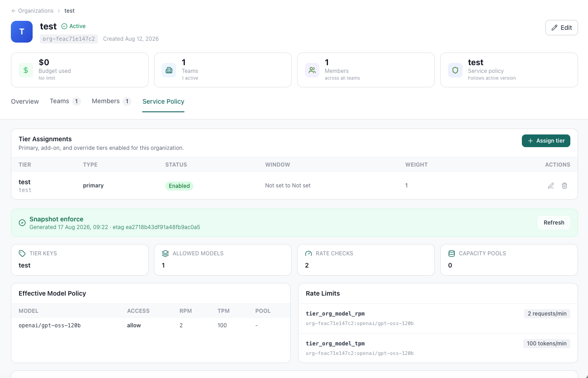Screen dimensions: 588x378
Task: Click the Allowed Models layers icon
Action: pos(165,254)
